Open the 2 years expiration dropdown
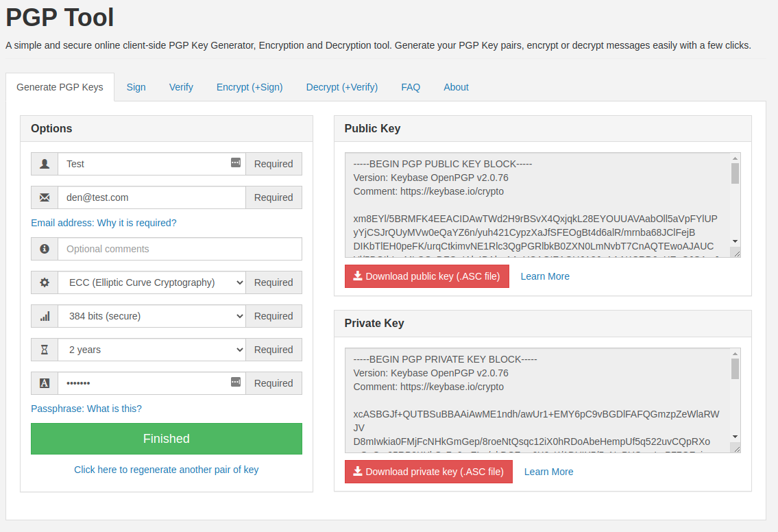The height and width of the screenshot is (532, 778). [x=151, y=350]
